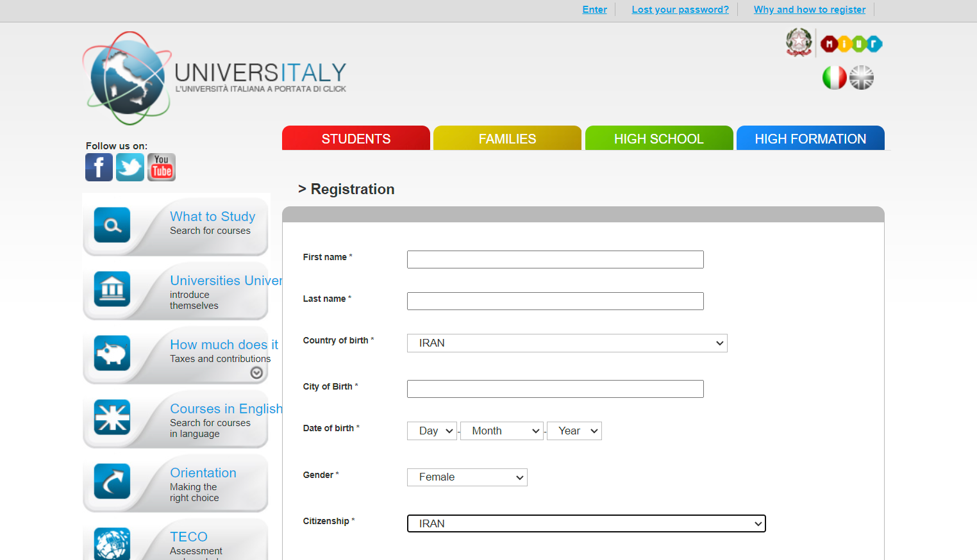Screen dimensions: 977x560
Task: Click the What to Study magnifier icon
Action: click(112, 225)
